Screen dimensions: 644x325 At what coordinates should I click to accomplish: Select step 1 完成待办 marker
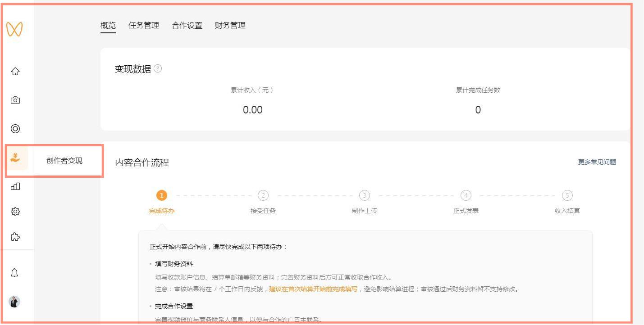coord(162,195)
